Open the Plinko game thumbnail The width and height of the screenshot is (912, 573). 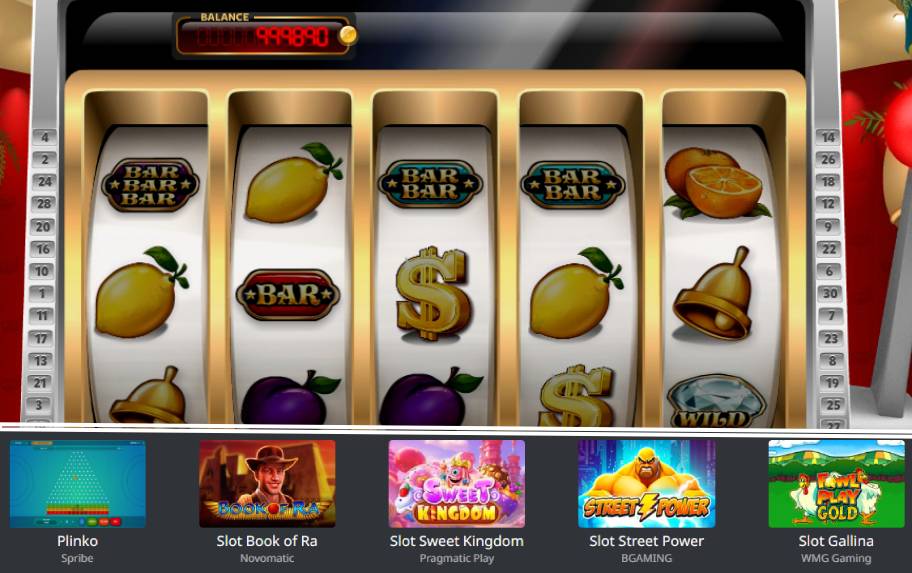point(77,484)
